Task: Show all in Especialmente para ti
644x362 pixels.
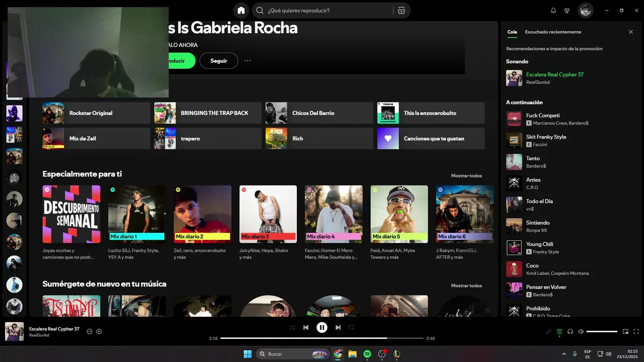Action: [x=466, y=175]
